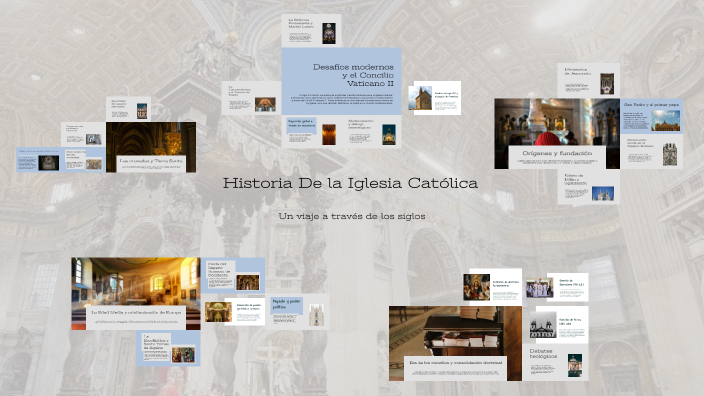Open the card above Orígenes y fundación photo

[589, 81]
